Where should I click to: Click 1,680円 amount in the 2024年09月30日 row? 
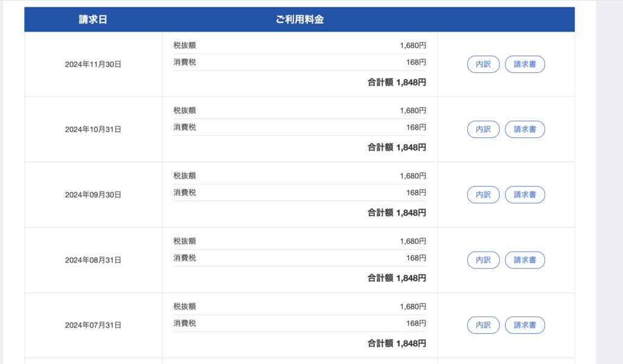click(x=413, y=176)
